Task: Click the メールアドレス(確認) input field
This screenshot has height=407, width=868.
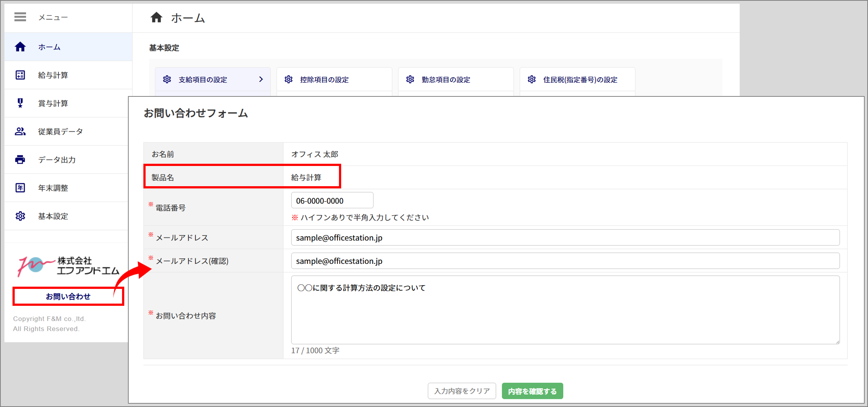Action: pos(565,261)
